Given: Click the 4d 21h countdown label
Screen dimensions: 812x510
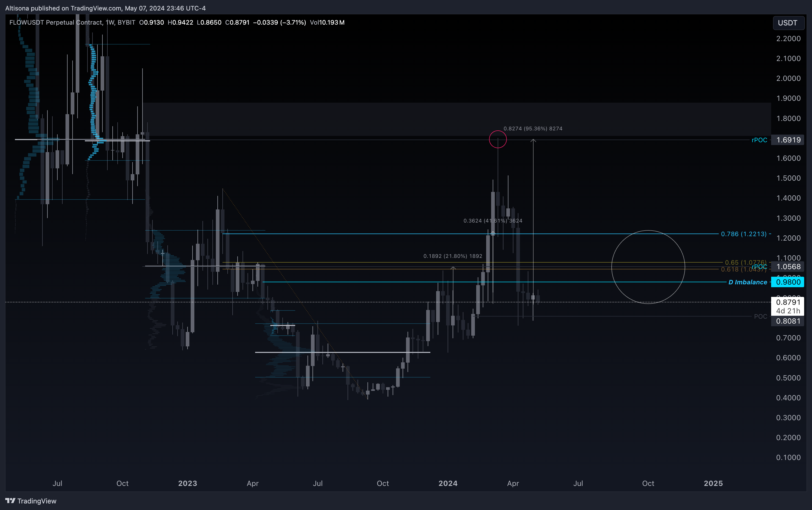Looking at the screenshot, I should pos(788,311).
